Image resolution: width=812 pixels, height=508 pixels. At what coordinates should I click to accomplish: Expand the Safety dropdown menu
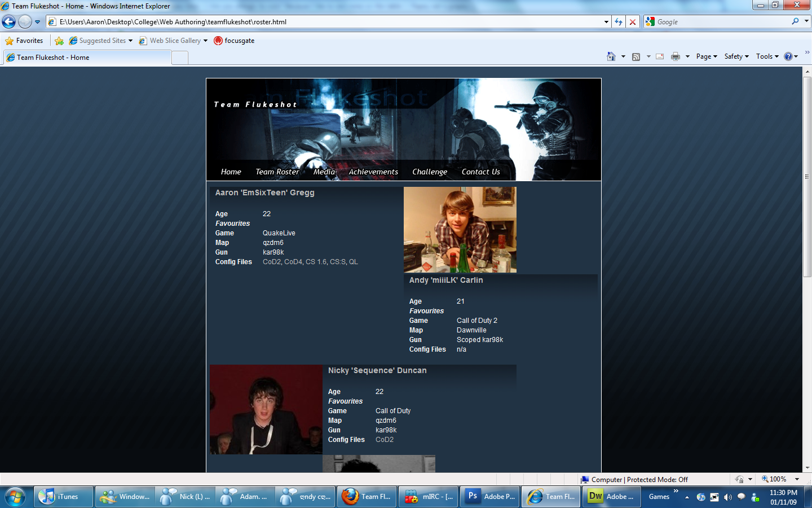pos(736,56)
